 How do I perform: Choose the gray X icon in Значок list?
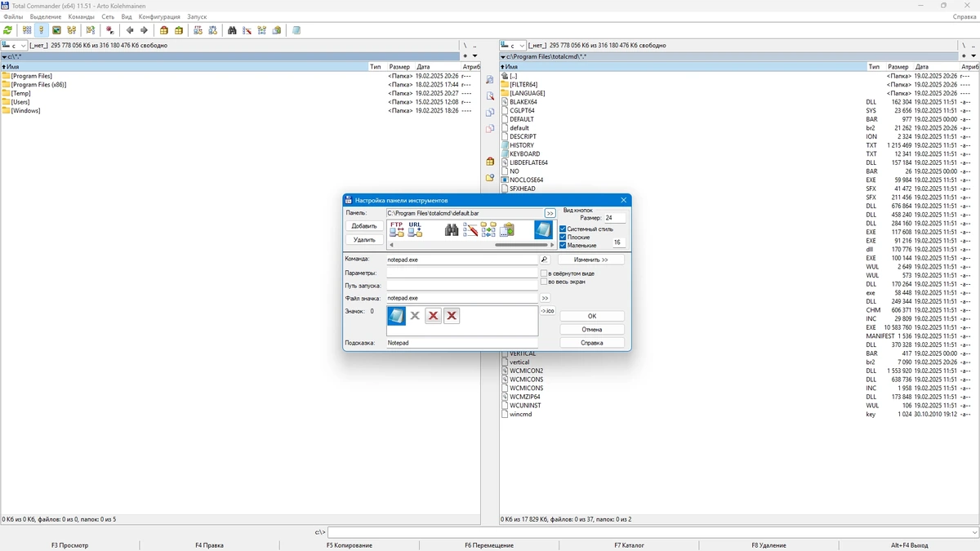[x=415, y=315]
